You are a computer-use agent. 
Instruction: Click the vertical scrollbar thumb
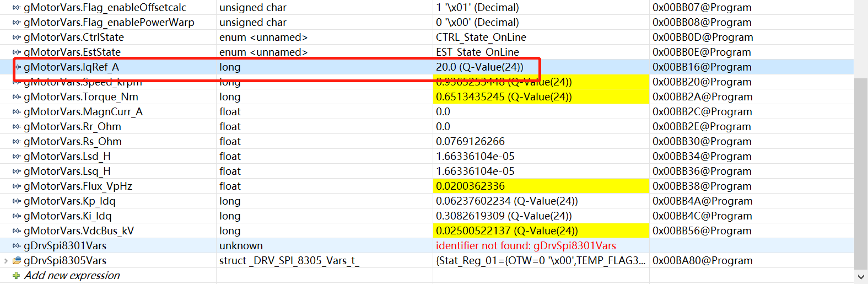(861, 174)
